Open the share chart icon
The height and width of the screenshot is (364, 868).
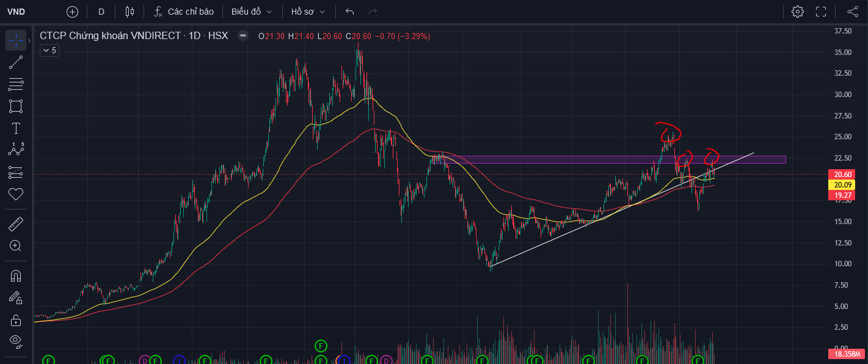(x=853, y=12)
